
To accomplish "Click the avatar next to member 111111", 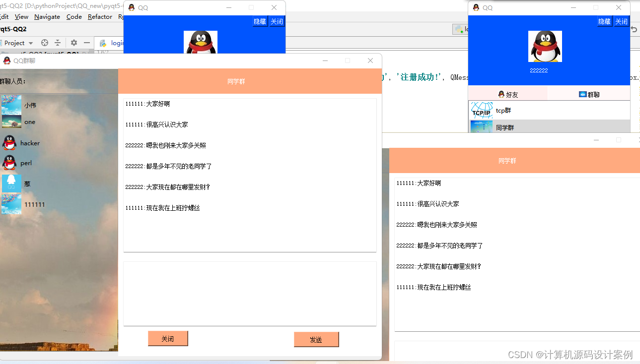I will point(11,204).
